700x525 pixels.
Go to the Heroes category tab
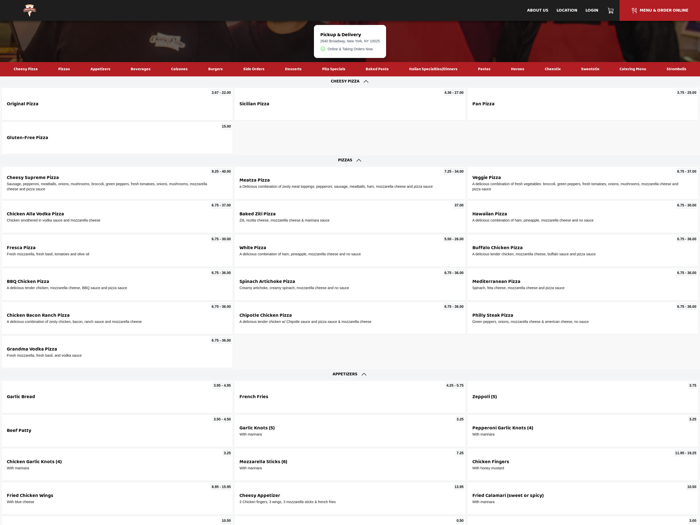click(517, 69)
